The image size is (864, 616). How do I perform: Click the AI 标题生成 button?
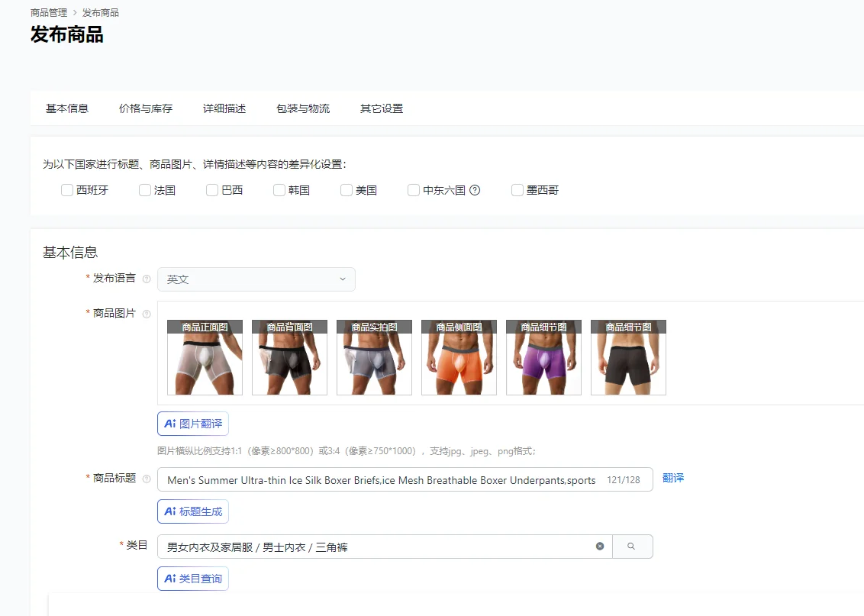tap(193, 511)
